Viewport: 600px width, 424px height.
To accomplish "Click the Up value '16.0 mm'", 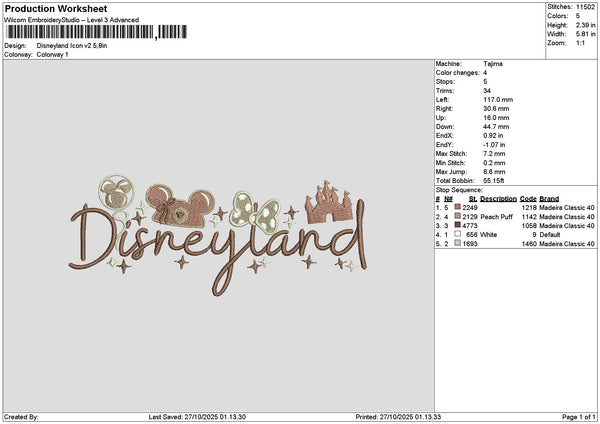I will point(496,118).
